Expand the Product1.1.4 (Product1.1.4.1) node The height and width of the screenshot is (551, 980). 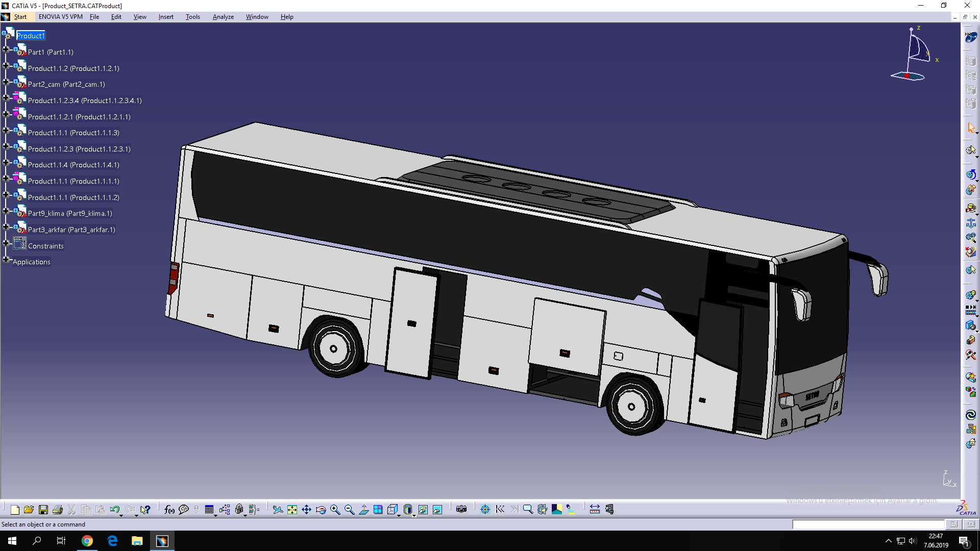pyautogui.click(x=6, y=162)
